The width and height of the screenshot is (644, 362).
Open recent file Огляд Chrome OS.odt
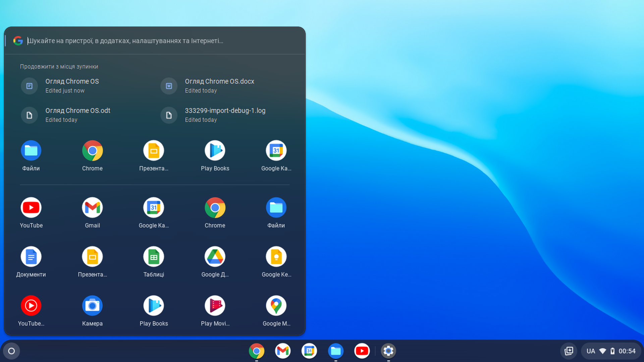pyautogui.click(x=77, y=115)
